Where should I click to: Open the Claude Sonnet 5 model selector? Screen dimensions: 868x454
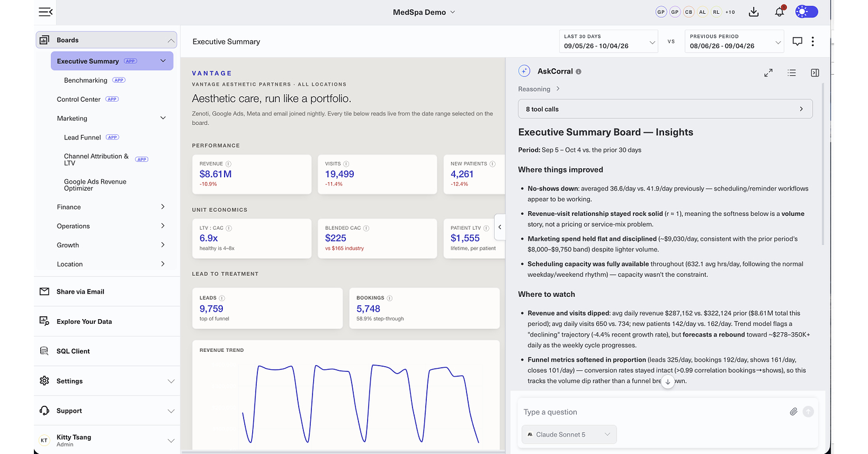pos(569,434)
